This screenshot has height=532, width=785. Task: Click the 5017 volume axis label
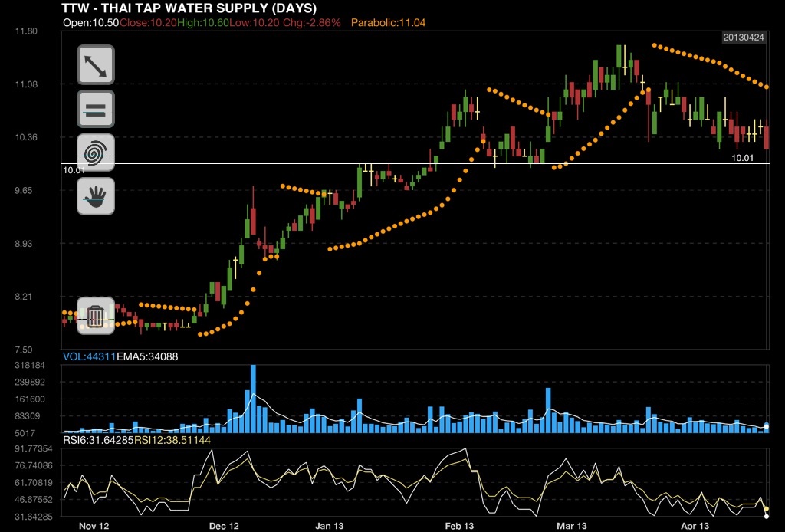[x=26, y=433]
